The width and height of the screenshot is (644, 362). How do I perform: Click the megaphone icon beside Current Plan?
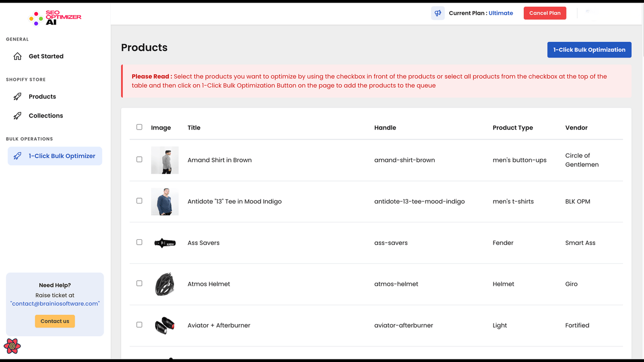(x=437, y=13)
